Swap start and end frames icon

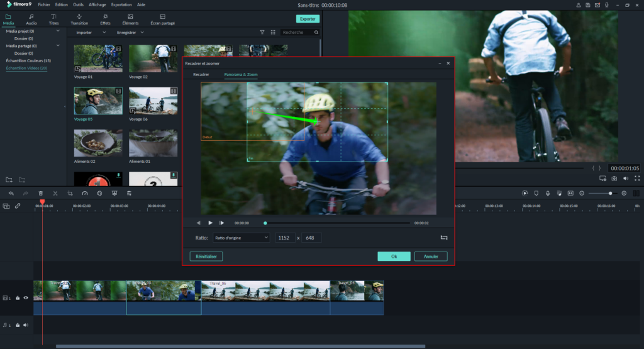pyautogui.click(x=444, y=238)
